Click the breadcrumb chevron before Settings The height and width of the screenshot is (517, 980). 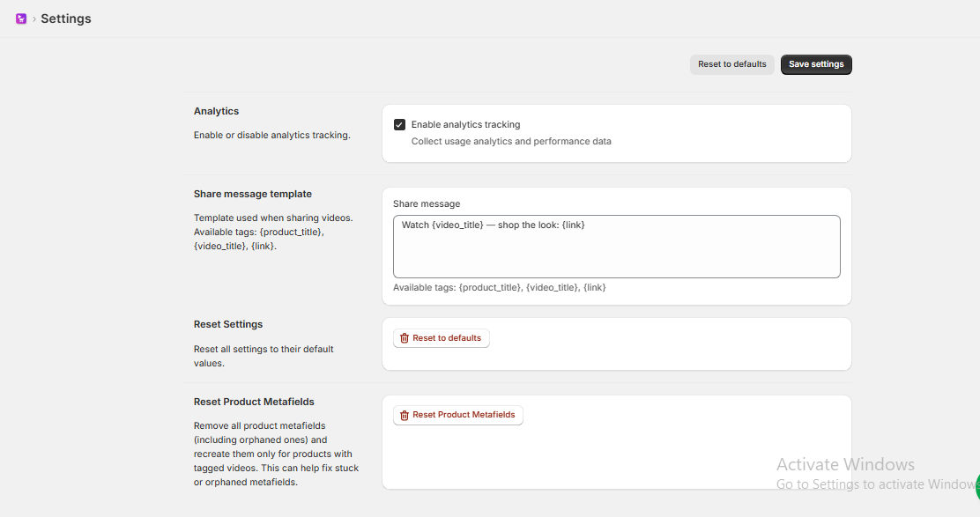33,18
